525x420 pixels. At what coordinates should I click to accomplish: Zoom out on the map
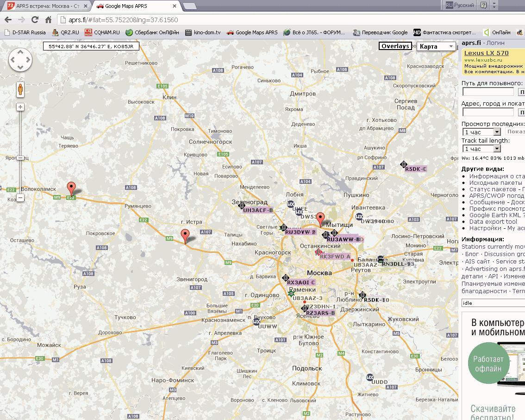20,198
